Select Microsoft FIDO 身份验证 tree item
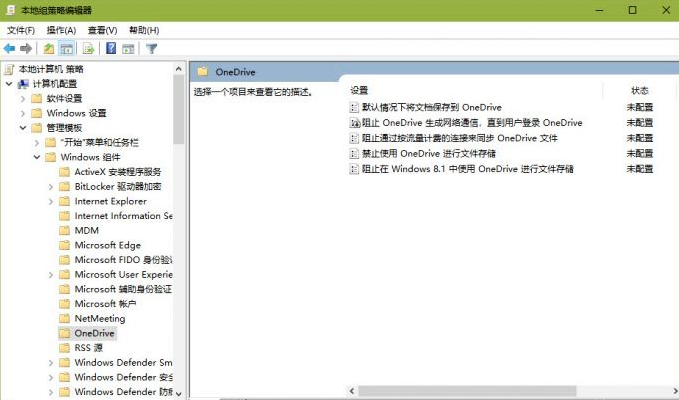 point(123,260)
